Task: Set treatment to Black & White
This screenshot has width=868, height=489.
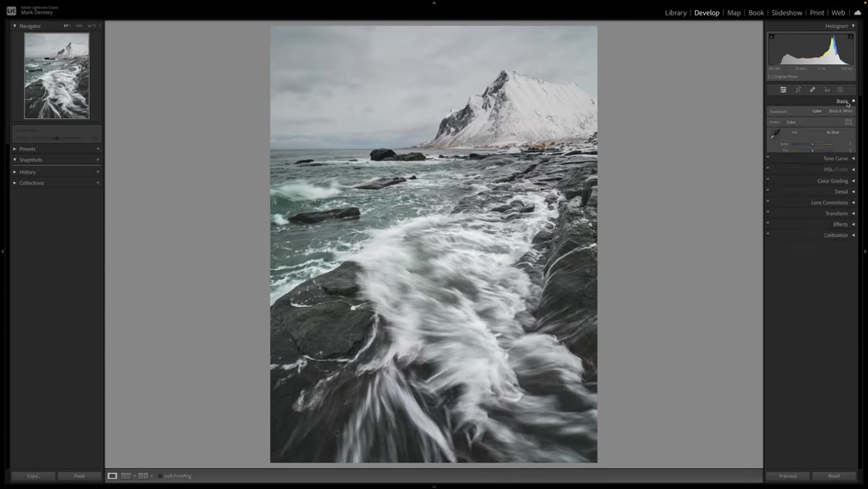Action: click(x=841, y=111)
